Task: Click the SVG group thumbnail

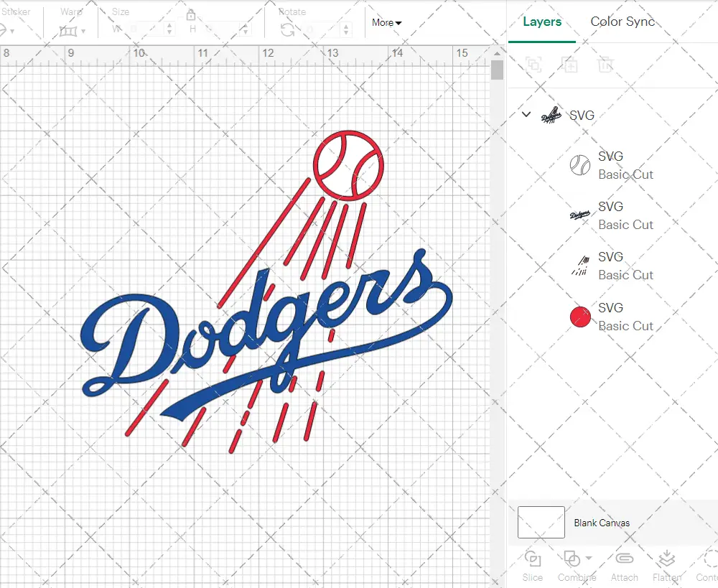Action: coord(551,115)
